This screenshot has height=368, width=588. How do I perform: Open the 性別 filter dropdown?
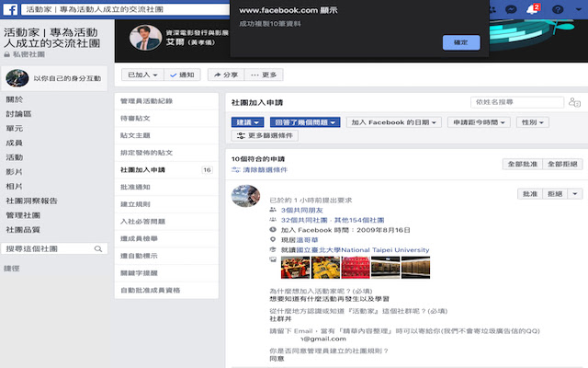tap(533, 122)
